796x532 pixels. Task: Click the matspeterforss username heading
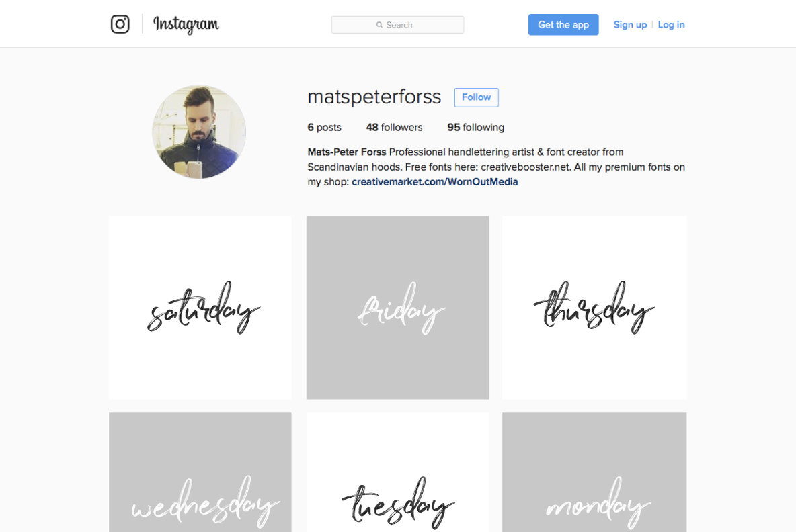[x=374, y=97]
